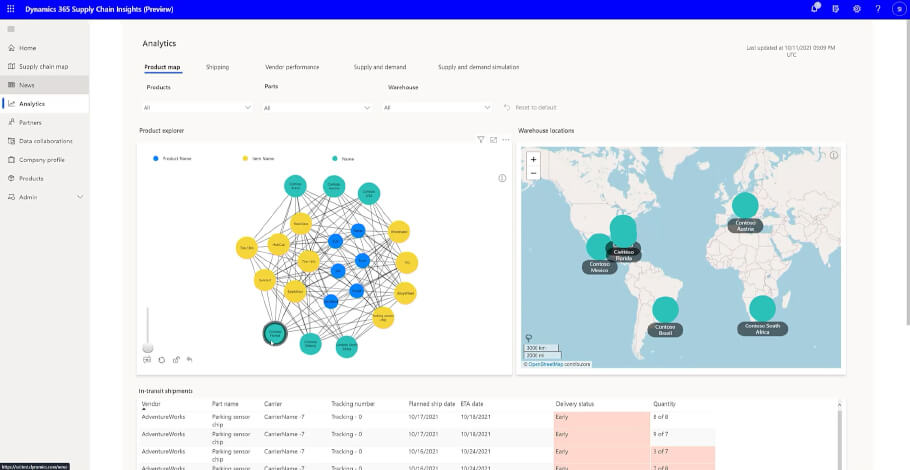
Task: Zoom in on the warehouse map
Action: point(533,159)
